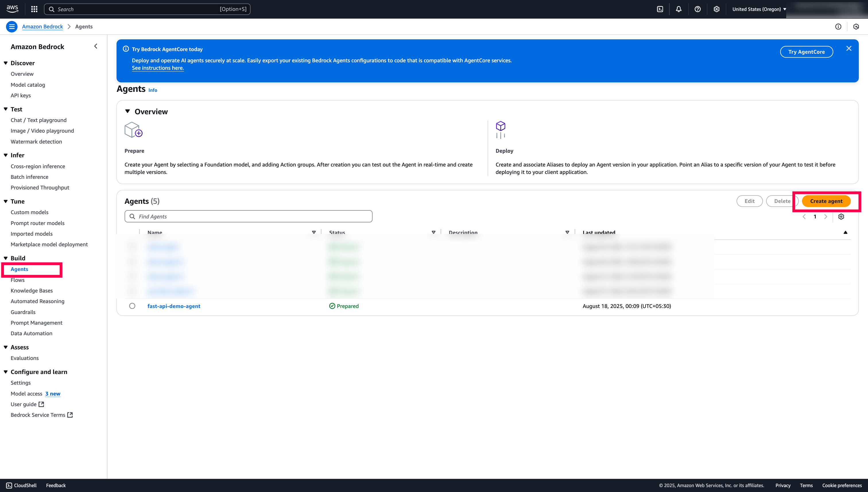Click the Find Agents search field
Viewport: 868px width, 492px height.
coord(248,216)
